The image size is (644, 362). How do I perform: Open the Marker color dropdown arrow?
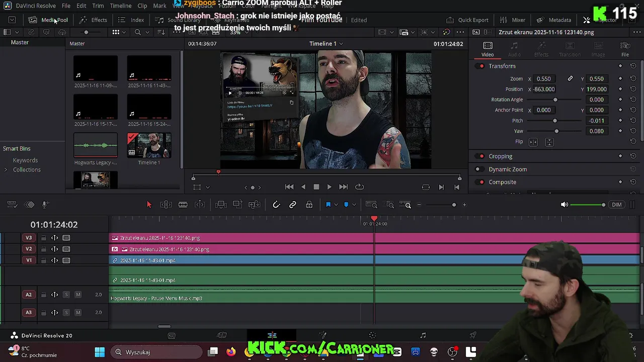tap(354, 205)
